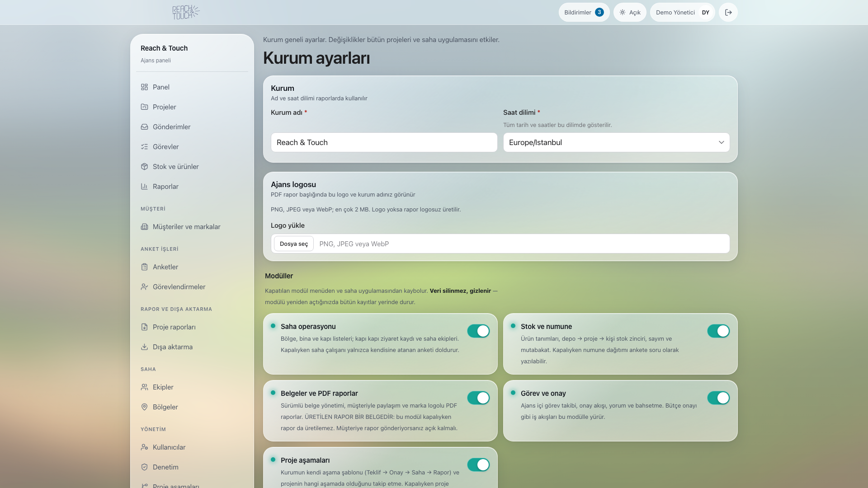The width and height of the screenshot is (868, 488).
Task: Click the Dosya seç file button
Action: (294, 244)
